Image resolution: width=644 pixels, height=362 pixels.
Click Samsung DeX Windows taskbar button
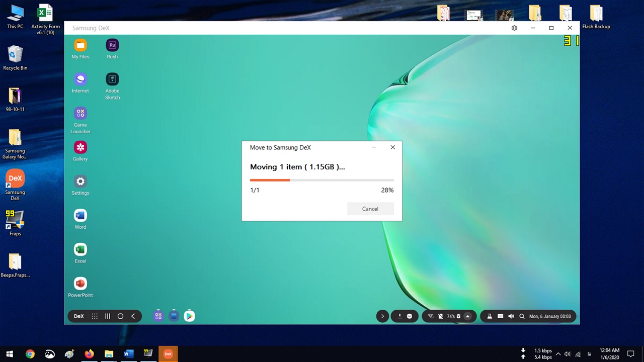click(x=168, y=354)
